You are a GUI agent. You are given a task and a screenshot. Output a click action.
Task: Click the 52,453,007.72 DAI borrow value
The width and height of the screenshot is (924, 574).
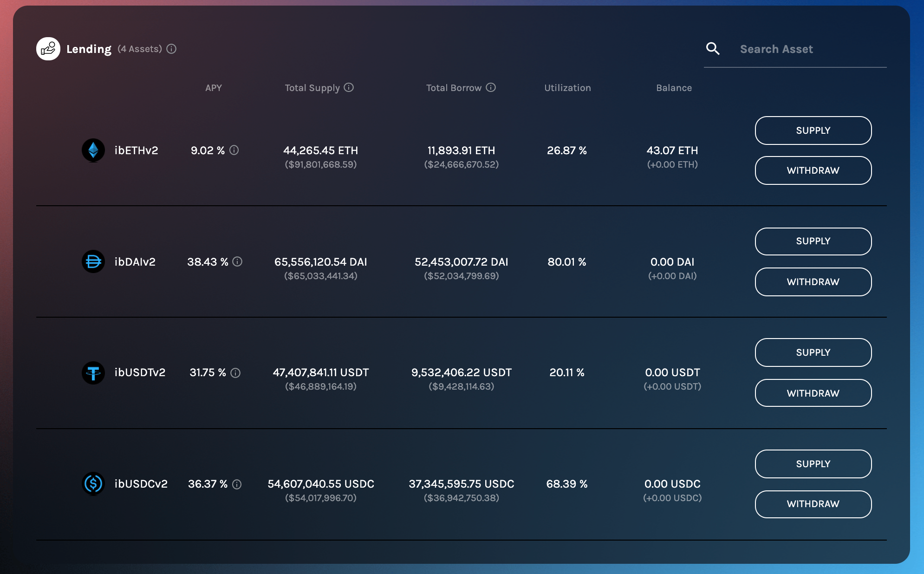coord(462,262)
